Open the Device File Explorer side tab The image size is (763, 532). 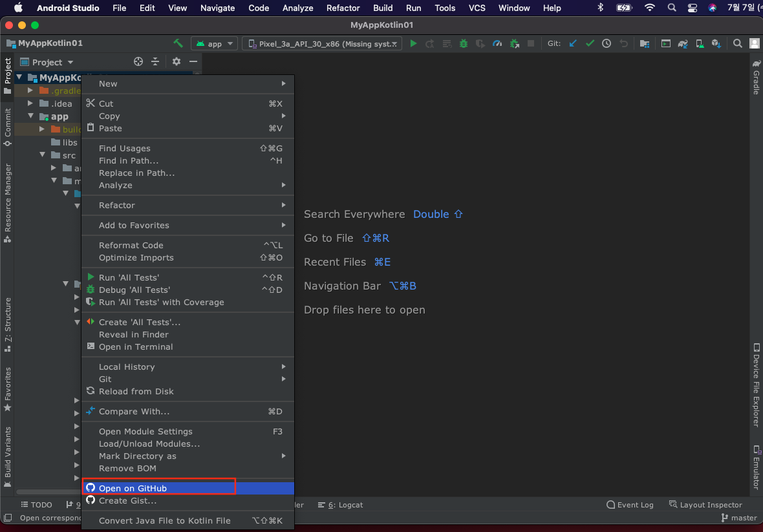[x=756, y=385]
